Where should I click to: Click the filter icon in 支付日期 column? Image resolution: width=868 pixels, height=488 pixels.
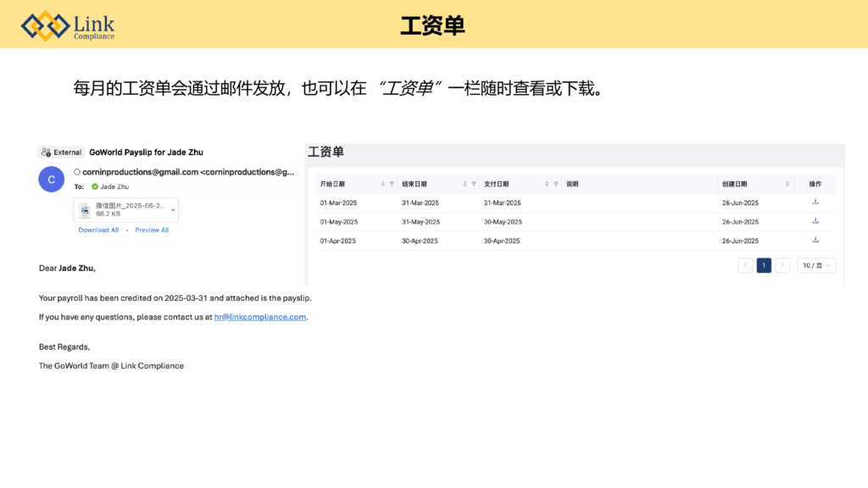click(556, 184)
